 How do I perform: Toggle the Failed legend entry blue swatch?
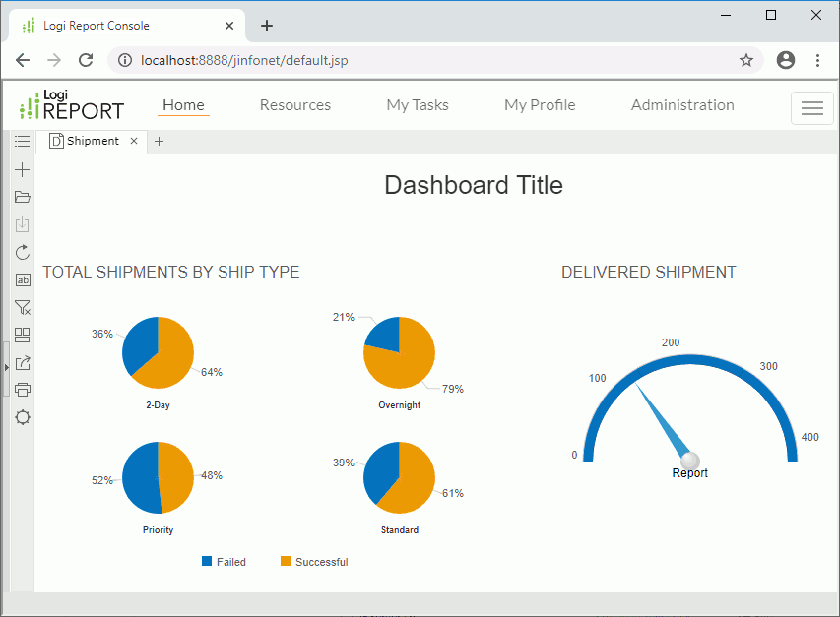(x=207, y=561)
